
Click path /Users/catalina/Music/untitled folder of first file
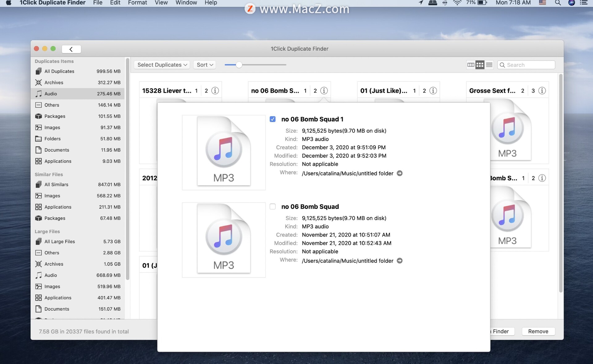[348, 174]
